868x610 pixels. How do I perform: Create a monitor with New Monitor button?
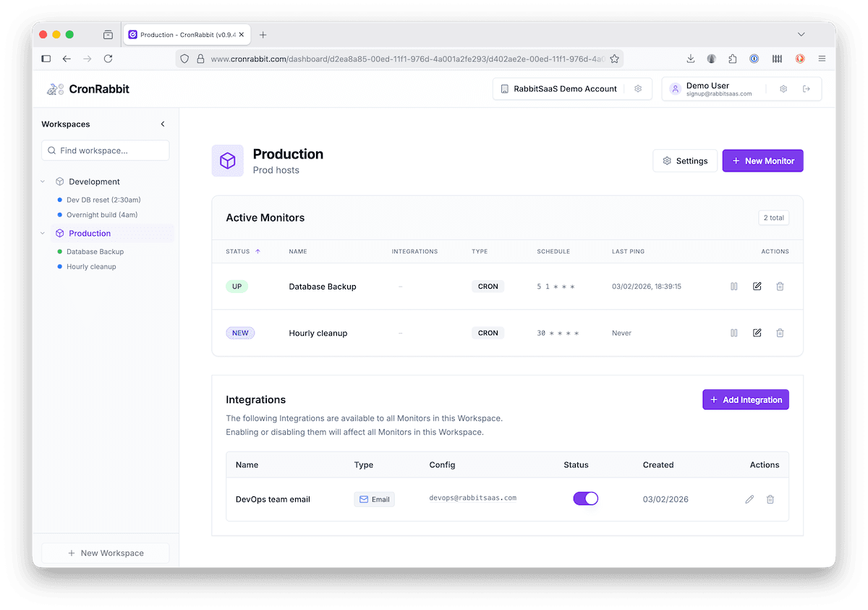click(762, 160)
